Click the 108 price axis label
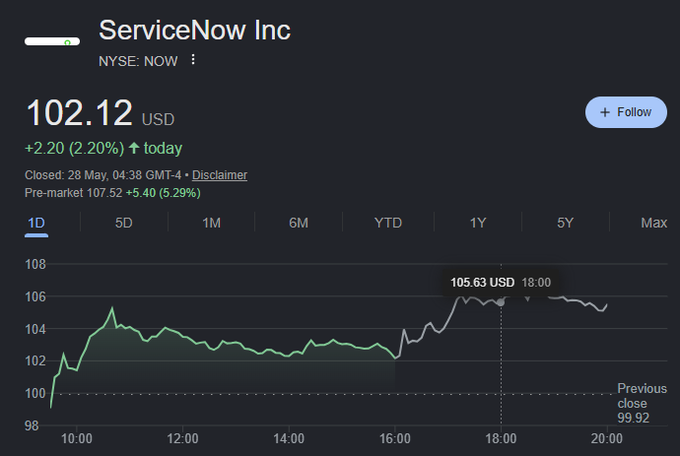The height and width of the screenshot is (456, 680). pos(35,264)
